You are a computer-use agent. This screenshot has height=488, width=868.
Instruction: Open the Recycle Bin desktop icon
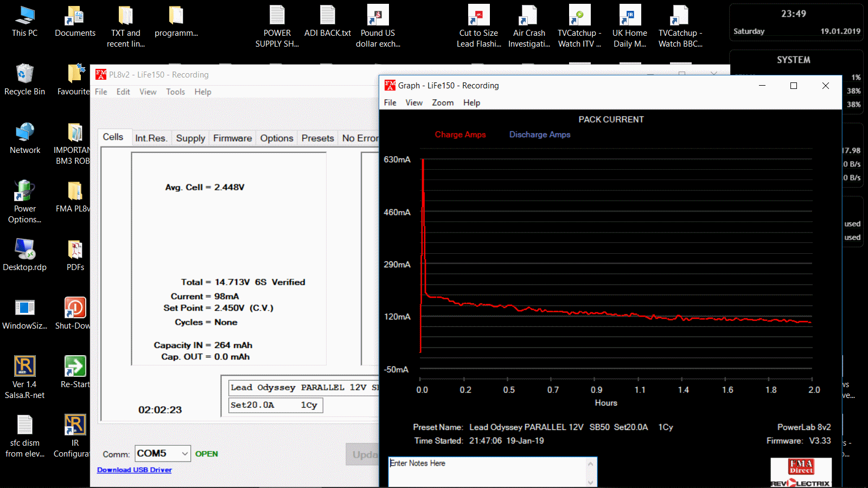(24, 74)
